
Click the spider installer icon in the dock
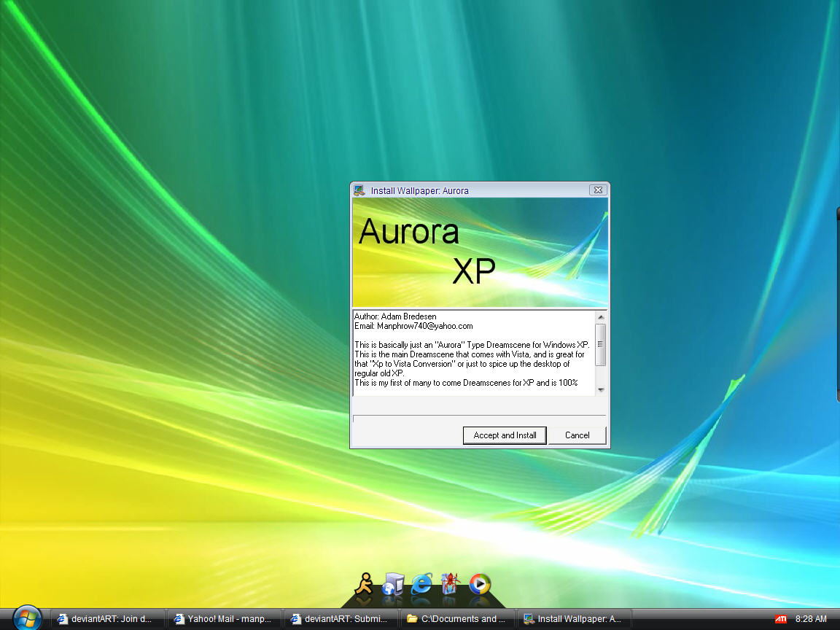tap(451, 583)
